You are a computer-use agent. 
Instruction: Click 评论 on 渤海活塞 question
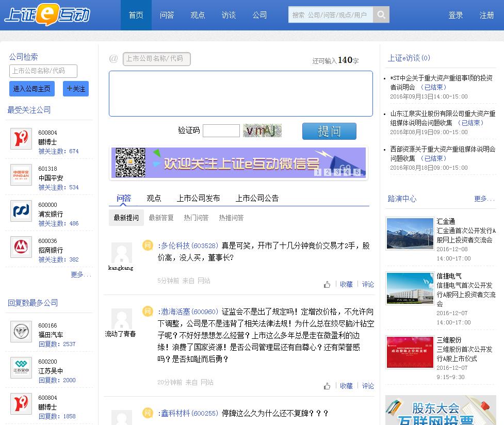[368, 386]
